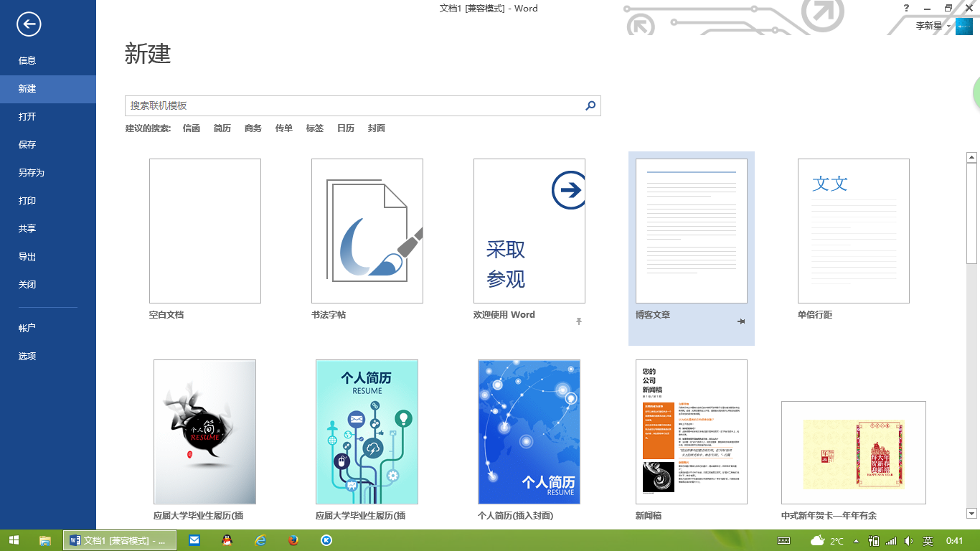Open File Explorer from the taskbar
The width and height of the screenshot is (980, 551).
click(x=44, y=540)
